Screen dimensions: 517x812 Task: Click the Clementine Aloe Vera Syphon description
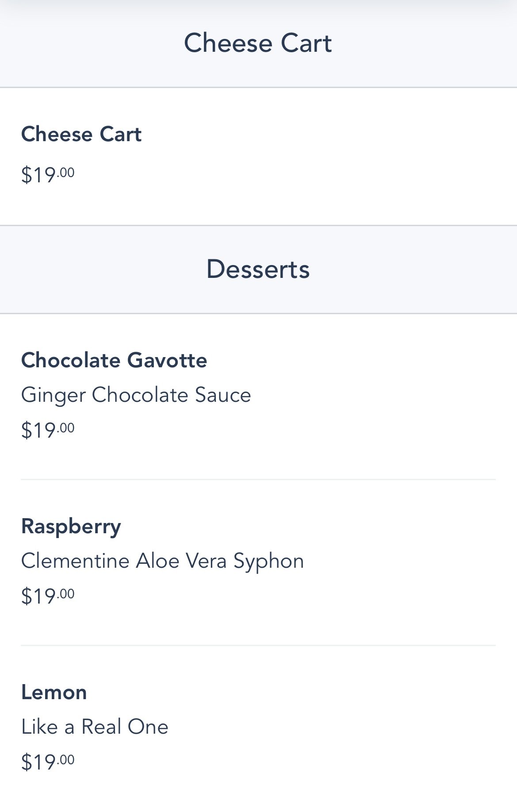tap(162, 561)
